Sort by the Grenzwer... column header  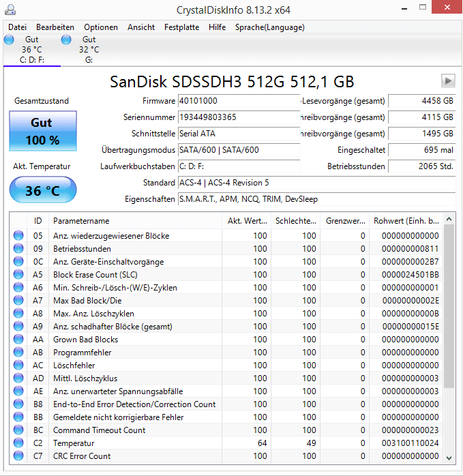click(344, 221)
